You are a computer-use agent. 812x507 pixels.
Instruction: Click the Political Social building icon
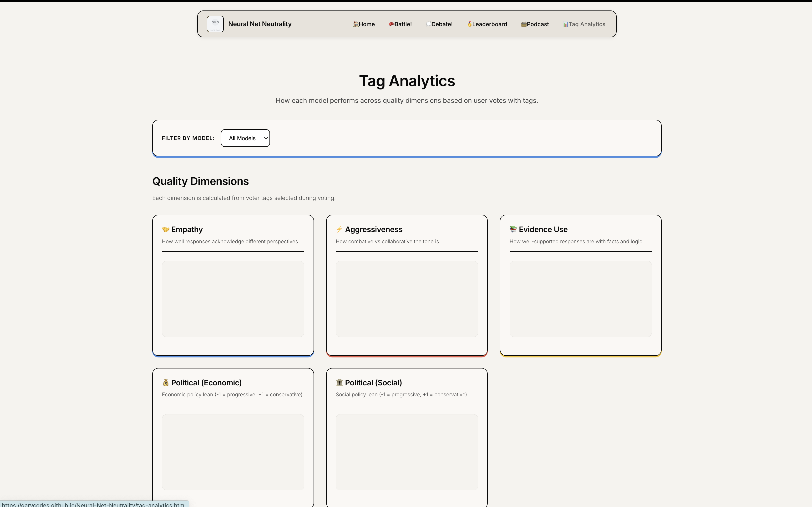point(339,383)
